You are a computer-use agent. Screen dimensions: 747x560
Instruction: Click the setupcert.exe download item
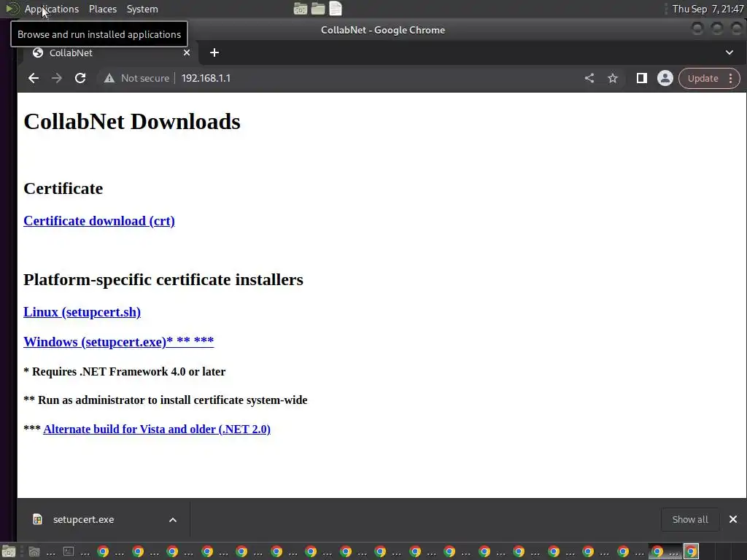104,519
